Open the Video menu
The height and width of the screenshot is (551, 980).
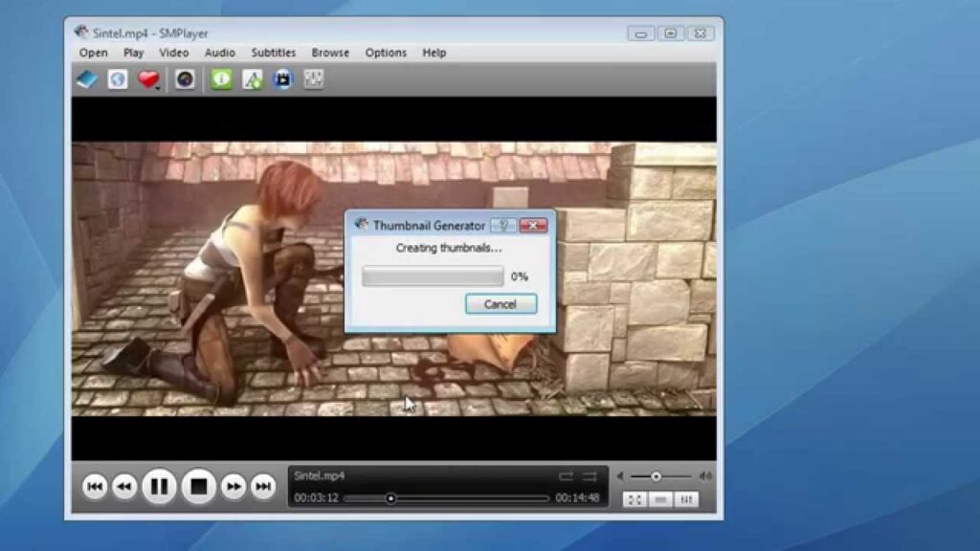(x=174, y=54)
